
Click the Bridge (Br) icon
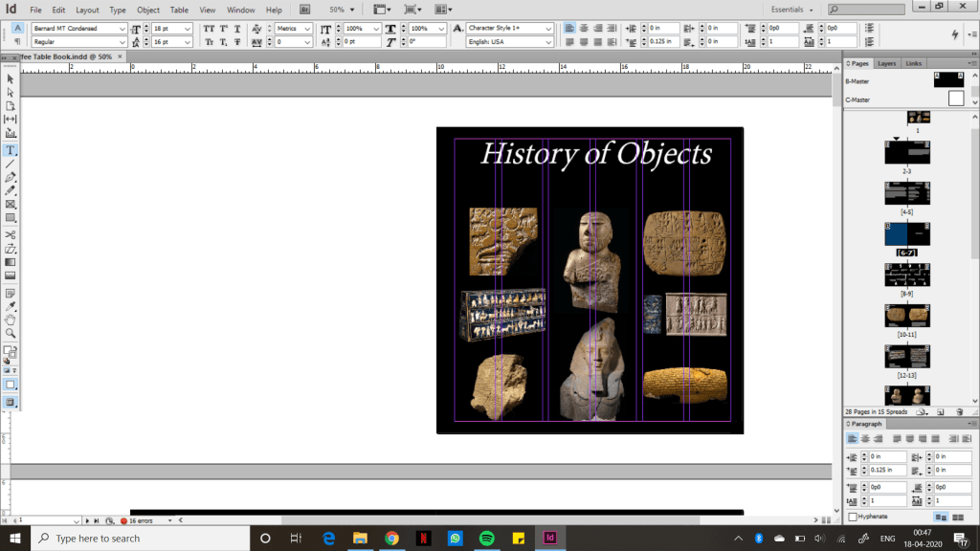point(304,10)
